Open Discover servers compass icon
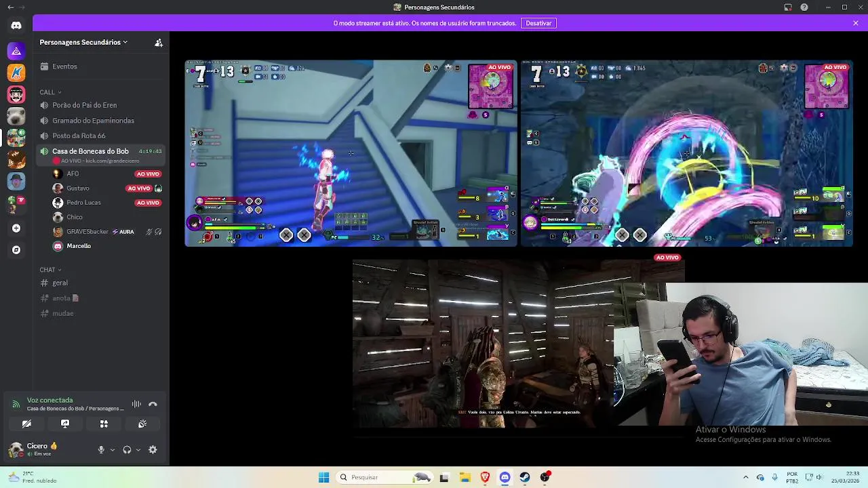Screen dimensions: 868x488 tap(16, 250)
